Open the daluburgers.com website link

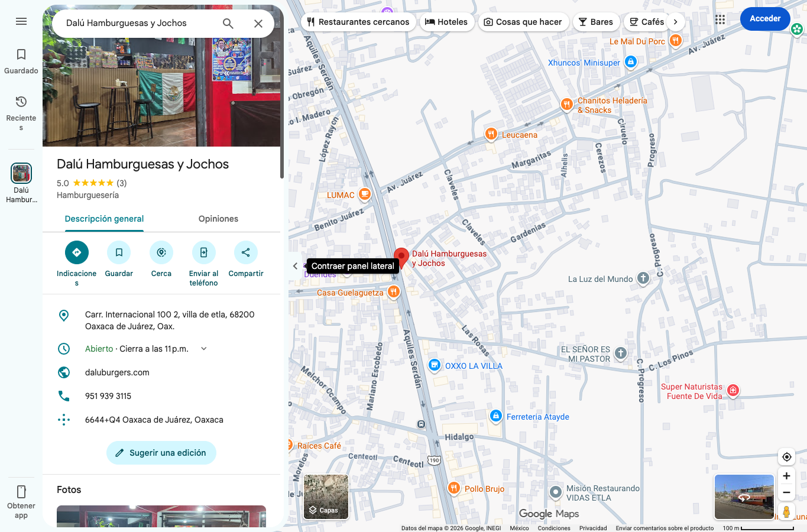117,372
